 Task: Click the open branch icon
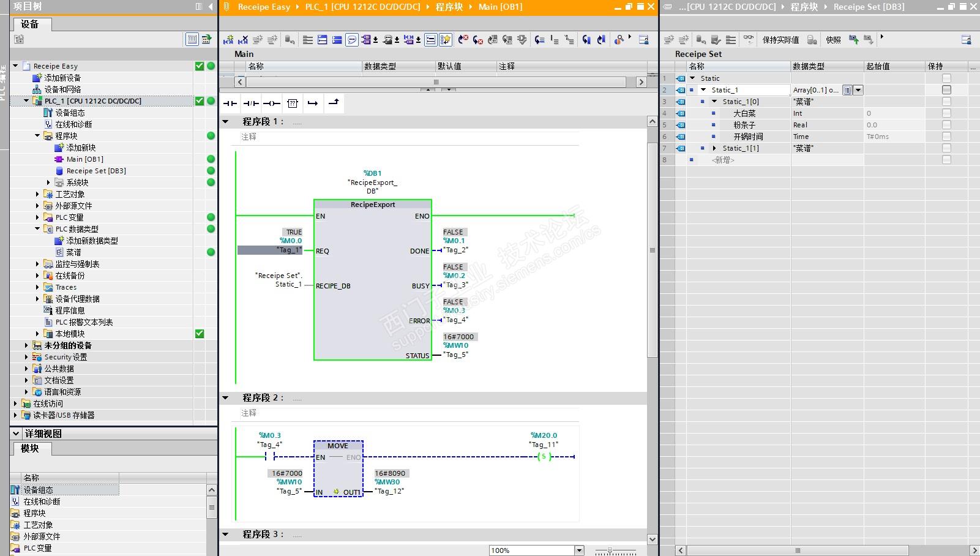pyautogui.click(x=313, y=103)
